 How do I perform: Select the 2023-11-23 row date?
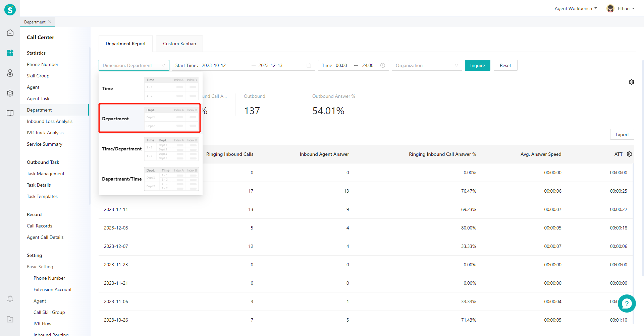point(116,265)
